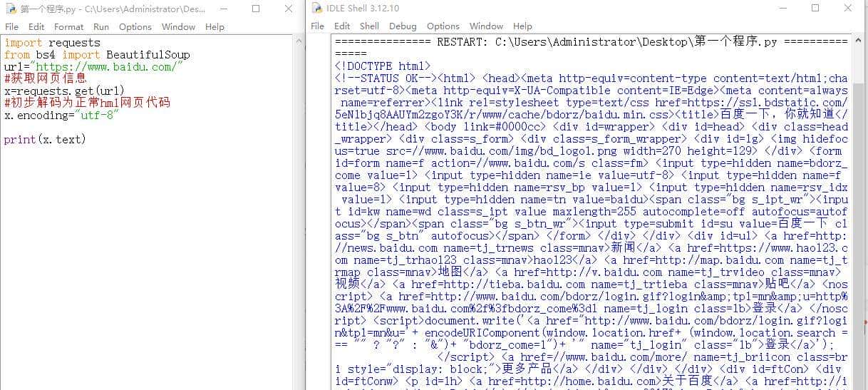
Task: Close the editor window
Action: tap(288, 9)
